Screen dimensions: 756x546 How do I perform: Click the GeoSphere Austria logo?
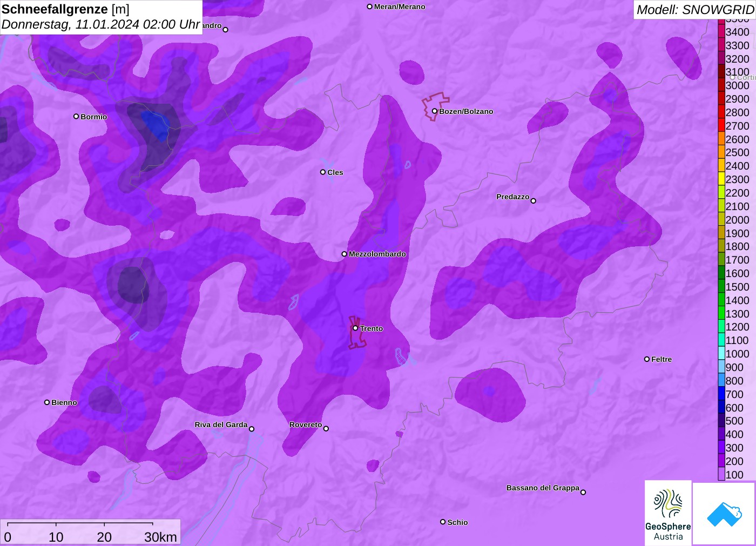pyautogui.click(x=668, y=513)
